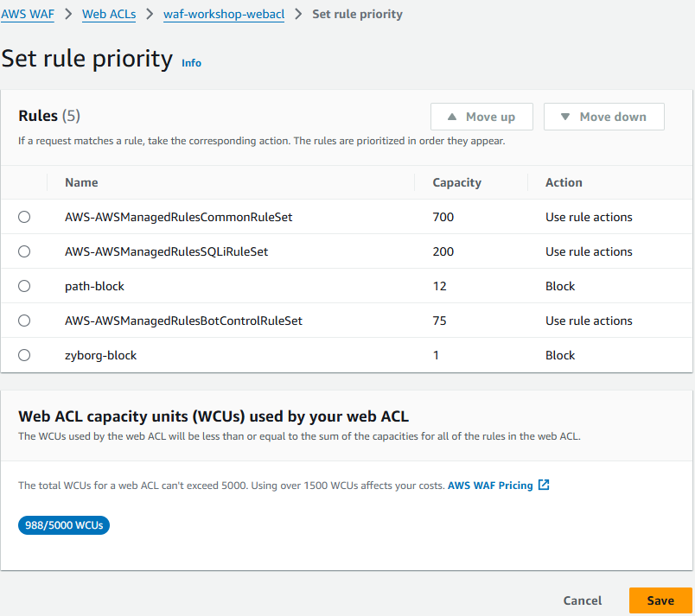Viewport: 695px width, 616px height.
Task: Click the Name column header
Action: point(81,182)
